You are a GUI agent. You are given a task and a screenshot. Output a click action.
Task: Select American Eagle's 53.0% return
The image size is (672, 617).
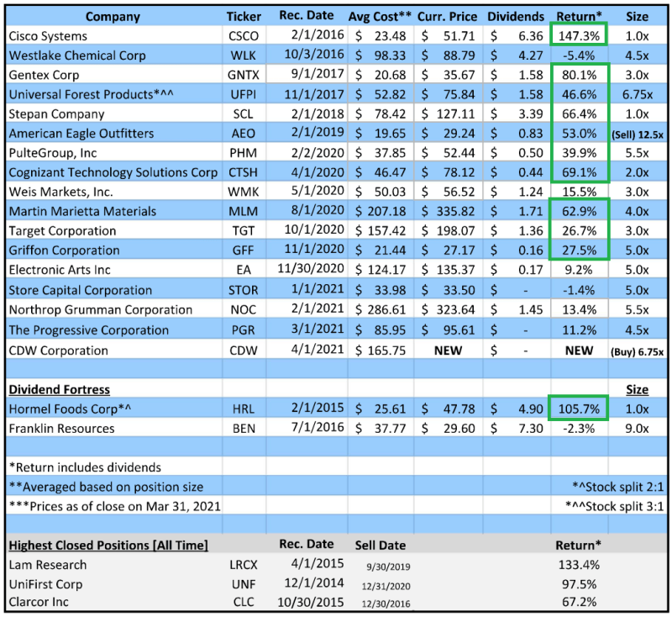coord(579,134)
